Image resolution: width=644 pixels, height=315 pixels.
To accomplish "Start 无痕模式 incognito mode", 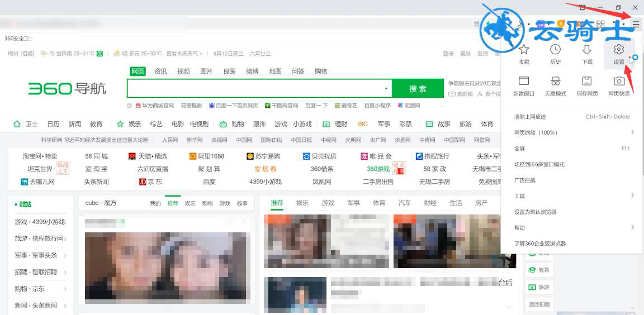I will point(555,80).
